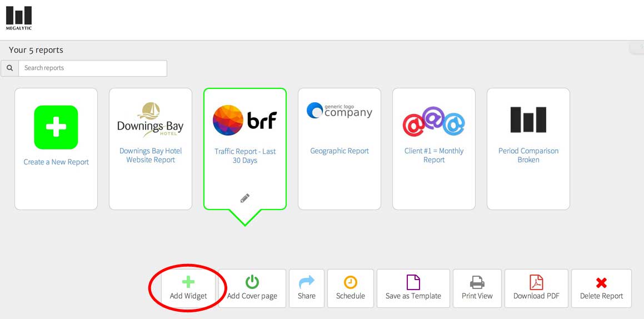Open Downings Bay Hotel Website Report link

click(151, 155)
